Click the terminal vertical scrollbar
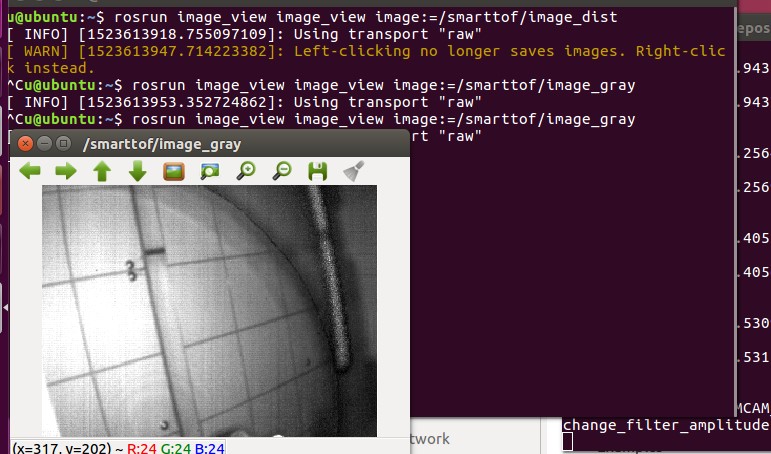 [x=734, y=212]
